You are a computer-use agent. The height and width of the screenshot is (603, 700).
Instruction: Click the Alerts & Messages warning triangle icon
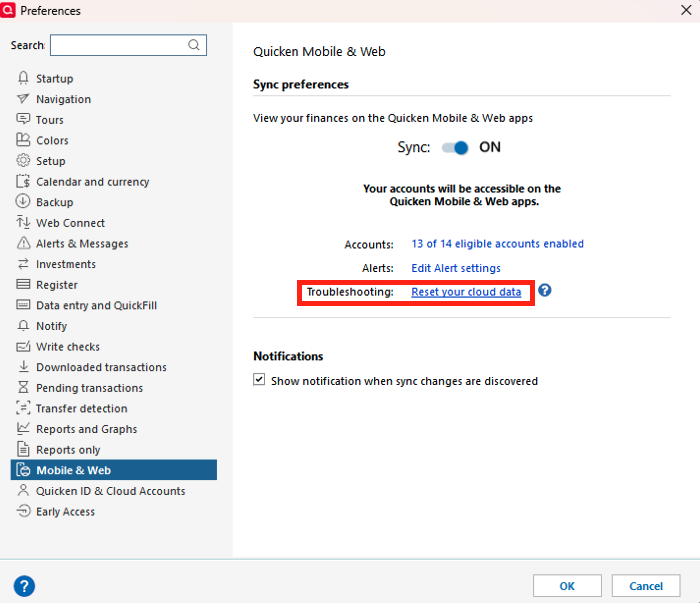23,243
